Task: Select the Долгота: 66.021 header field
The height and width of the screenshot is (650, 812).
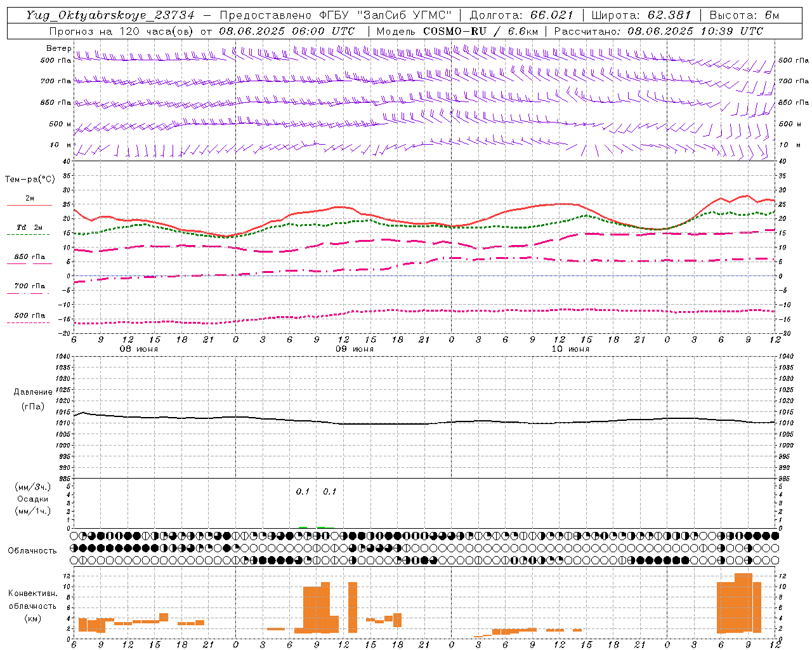Action: [521, 15]
